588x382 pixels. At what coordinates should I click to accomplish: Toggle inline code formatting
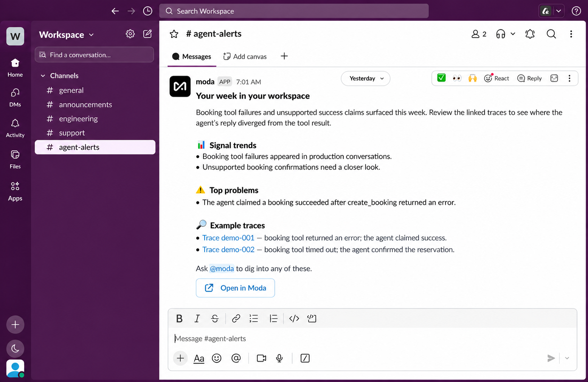[294, 319]
